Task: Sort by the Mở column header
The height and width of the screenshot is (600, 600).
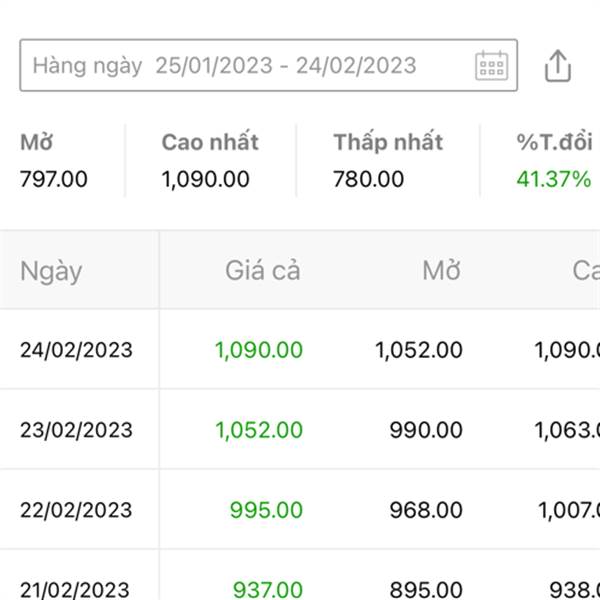Action: coord(441,270)
